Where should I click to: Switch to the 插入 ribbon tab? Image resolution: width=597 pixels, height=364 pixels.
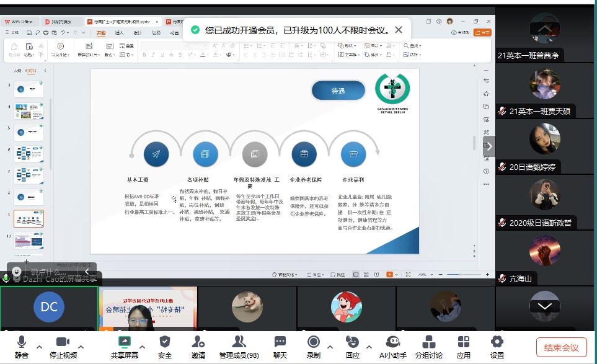(x=119, y=33)
